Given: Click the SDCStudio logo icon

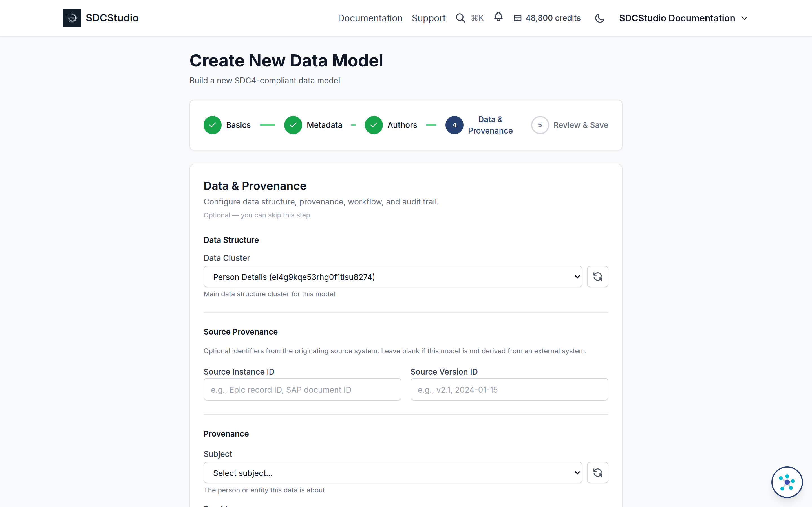Looking at the screenshot, I should [x=72, y=18].
